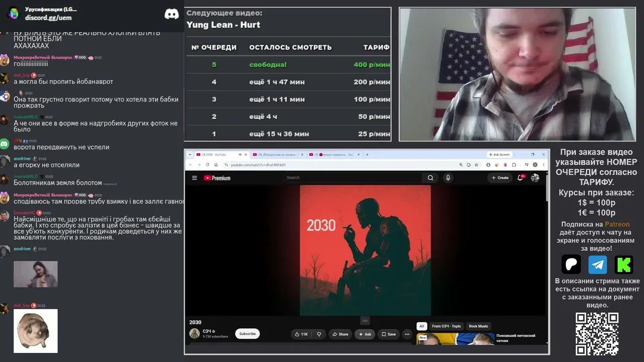644x362 pixels.
Task: Click the Create button on YouTube
Action: point(500,178)
